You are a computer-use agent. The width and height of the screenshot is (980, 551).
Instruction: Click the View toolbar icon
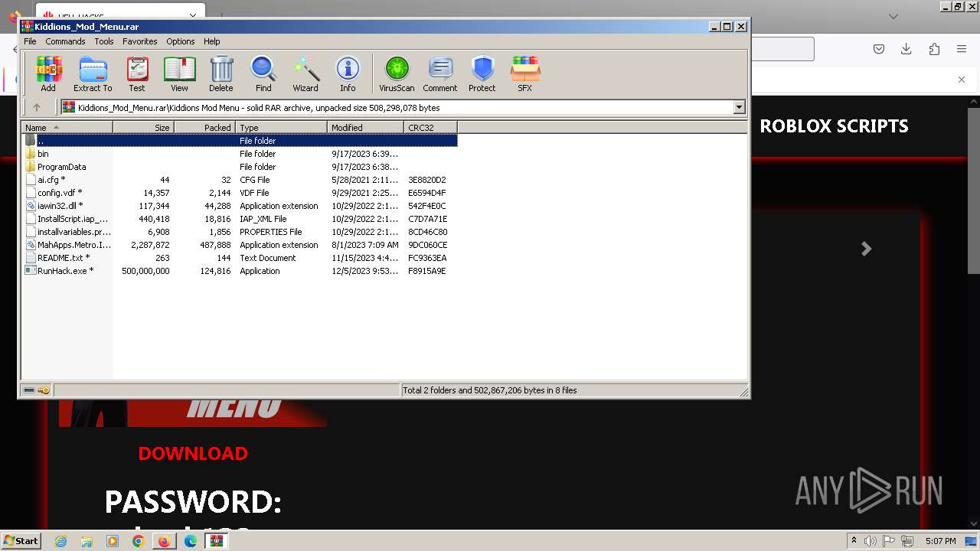tap(179, 74)
